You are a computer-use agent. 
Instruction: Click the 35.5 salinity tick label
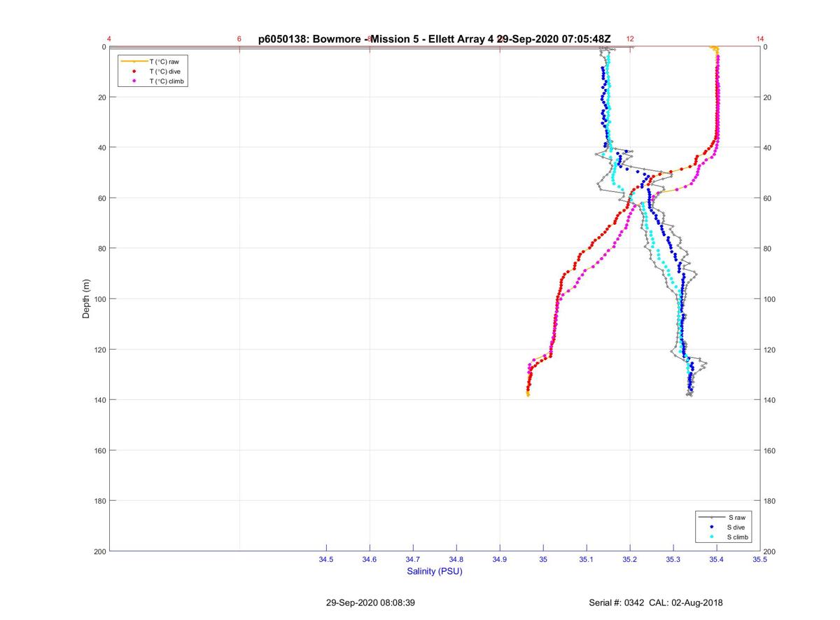759,559
